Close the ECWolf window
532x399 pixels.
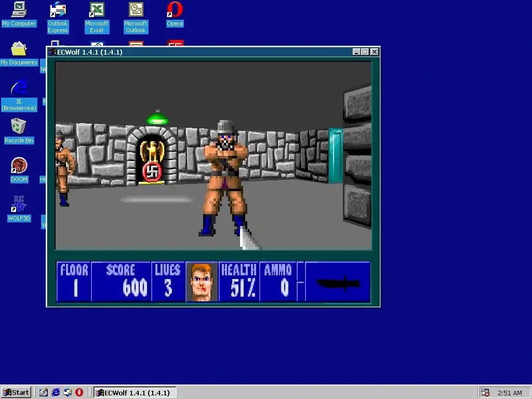(x=374, y=52)
